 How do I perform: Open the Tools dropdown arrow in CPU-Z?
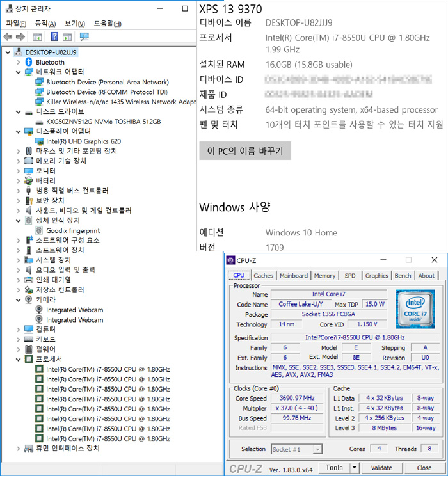[354, 467]
